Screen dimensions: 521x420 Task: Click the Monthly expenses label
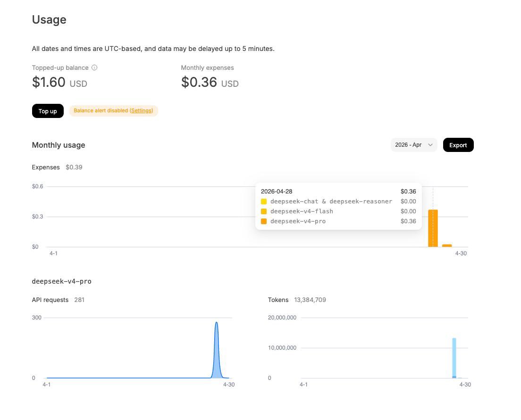[207, 67]
